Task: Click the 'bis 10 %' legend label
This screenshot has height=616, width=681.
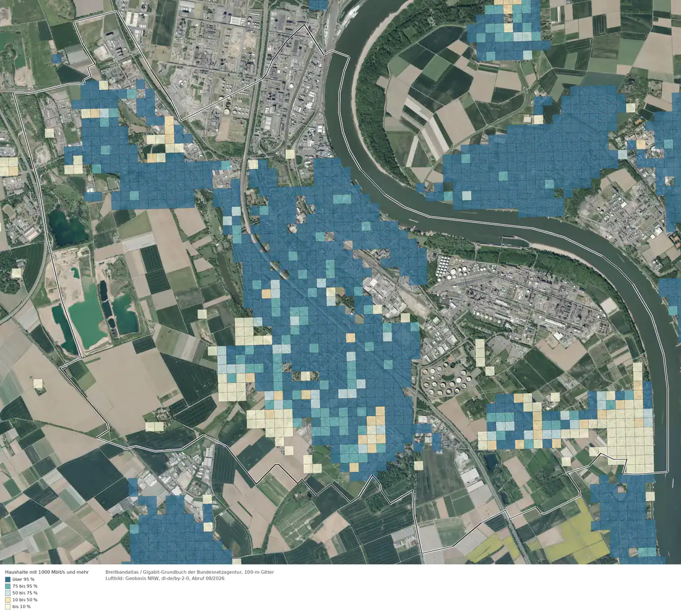Action: [21, 607]
